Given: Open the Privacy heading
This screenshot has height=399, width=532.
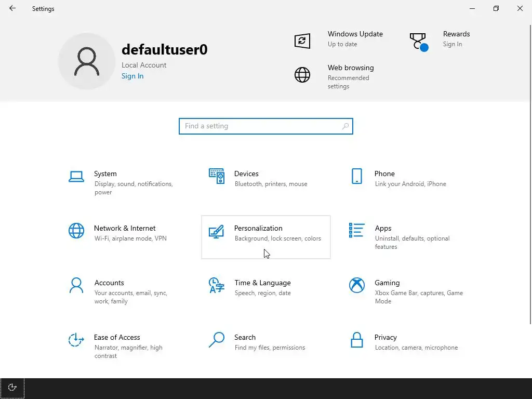Looking at the screenshot, I should pyautogui.click(x=385, y=337).
